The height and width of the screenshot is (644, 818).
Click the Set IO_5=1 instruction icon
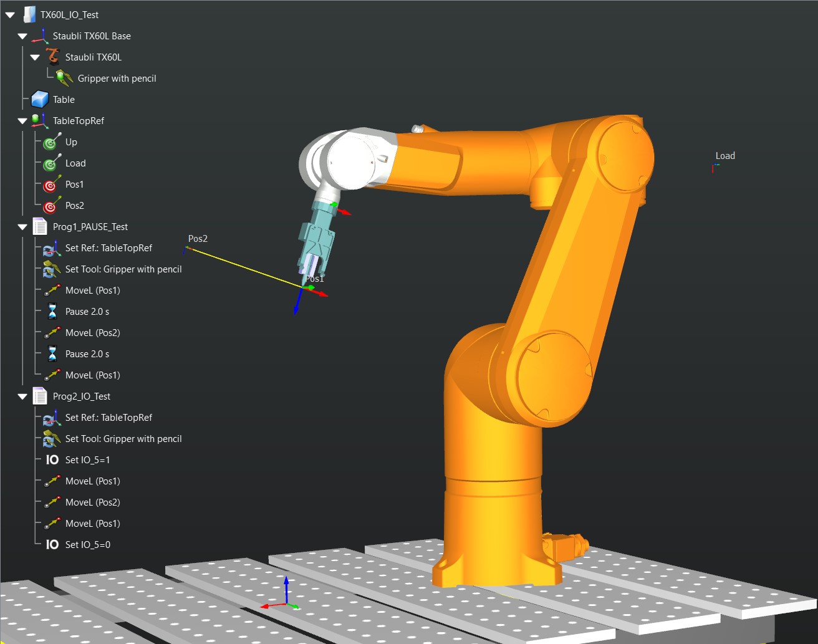point(52,460)
